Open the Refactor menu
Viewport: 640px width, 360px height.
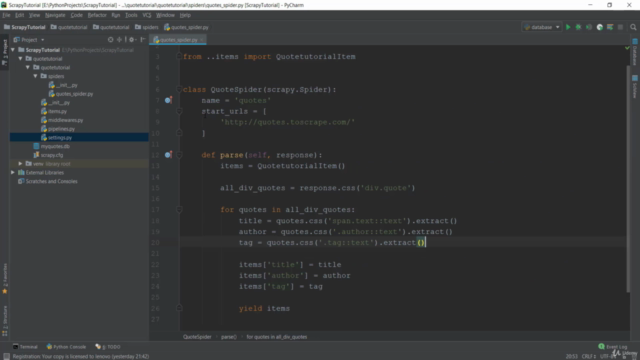[x=97, y=15]
